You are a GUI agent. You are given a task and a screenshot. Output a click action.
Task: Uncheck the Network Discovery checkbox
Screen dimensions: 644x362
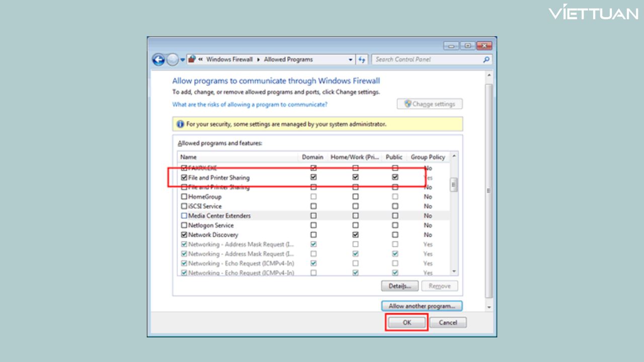184,235
